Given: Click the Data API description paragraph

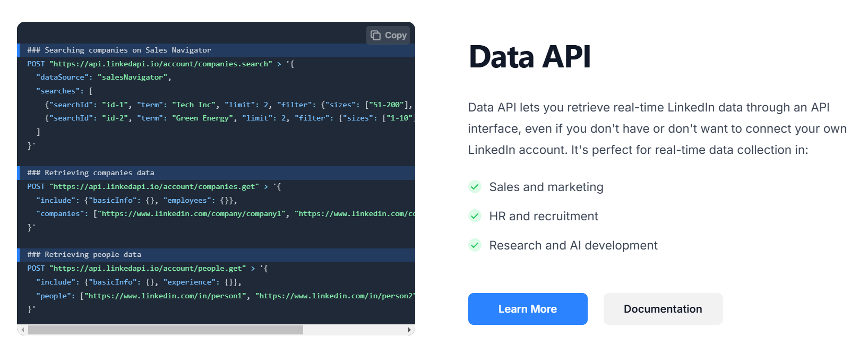Looking at the screenshot, I should click(657, 128).
